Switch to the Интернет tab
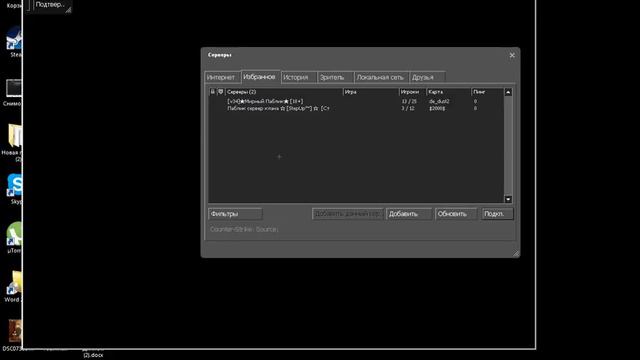 (x=221, y=78)
